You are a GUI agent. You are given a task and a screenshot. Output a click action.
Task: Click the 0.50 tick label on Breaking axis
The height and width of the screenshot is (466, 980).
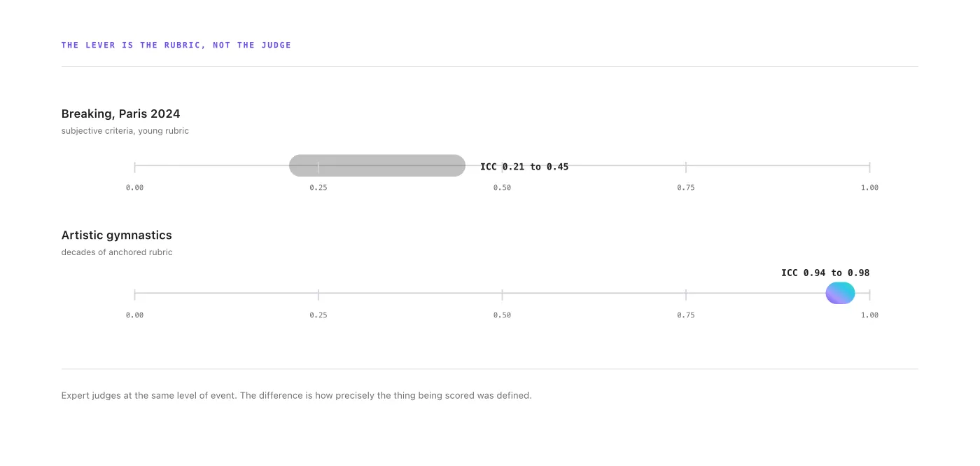[x=502, y=188]
